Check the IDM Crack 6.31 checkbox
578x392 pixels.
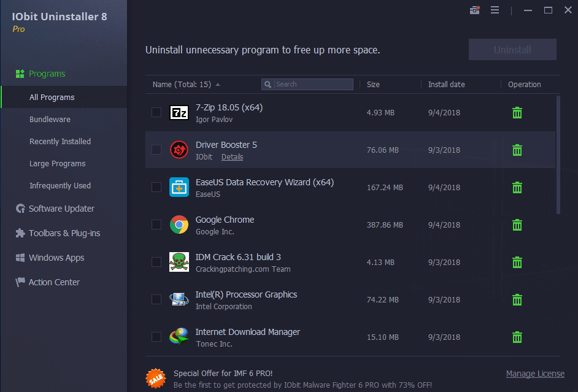(156, 262)
